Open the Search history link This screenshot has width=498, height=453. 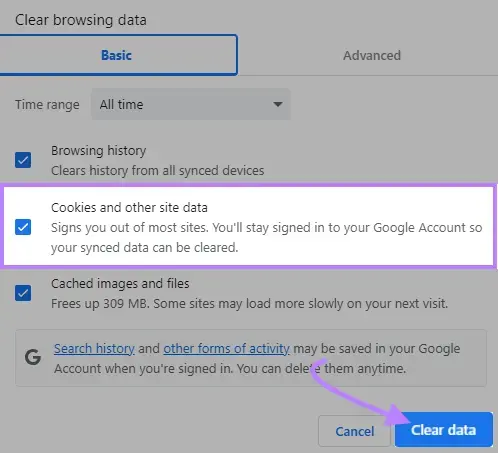(94, 349)
